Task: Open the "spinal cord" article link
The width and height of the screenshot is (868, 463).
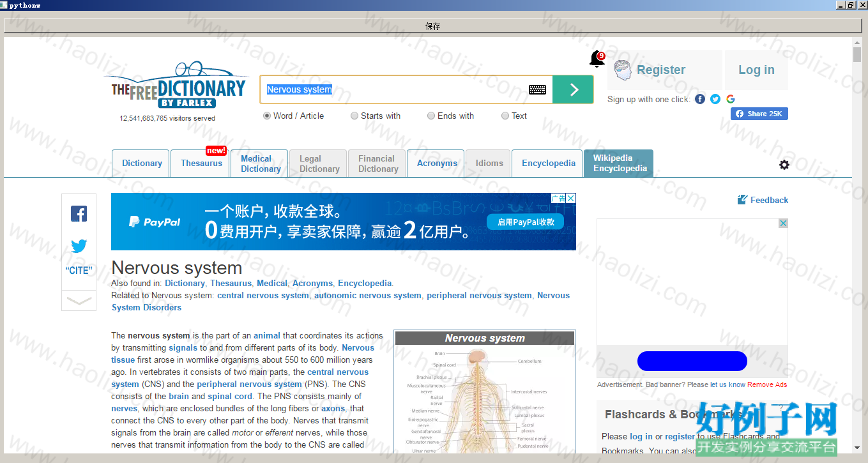Action: (230, 396)
